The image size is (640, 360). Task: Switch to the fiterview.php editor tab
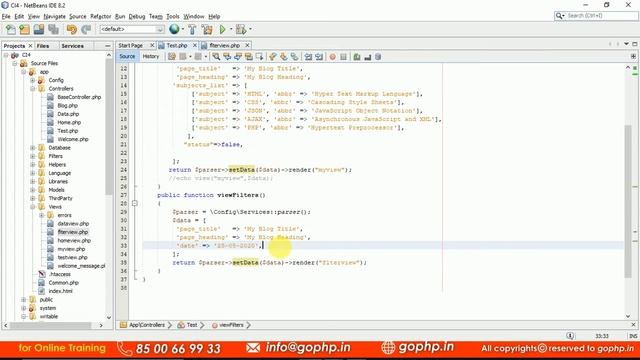pyautogui.click(x=224, y=45)
